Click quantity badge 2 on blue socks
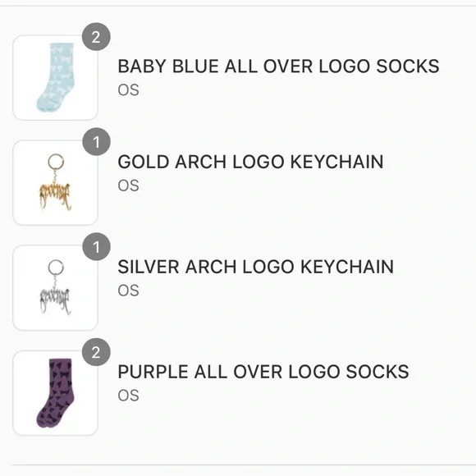The height and width of the screenshot is (476, 476). point(96,37)
